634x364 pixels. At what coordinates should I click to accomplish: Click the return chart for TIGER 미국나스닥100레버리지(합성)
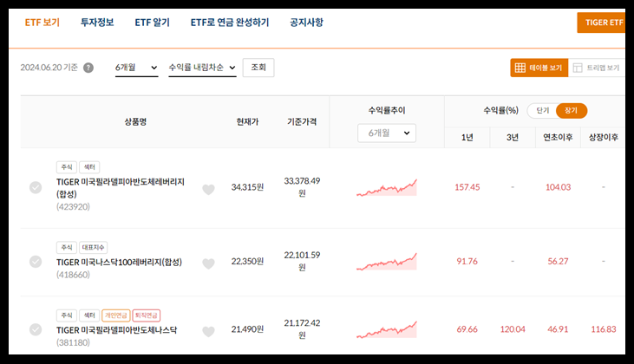(x=387, y=262)
